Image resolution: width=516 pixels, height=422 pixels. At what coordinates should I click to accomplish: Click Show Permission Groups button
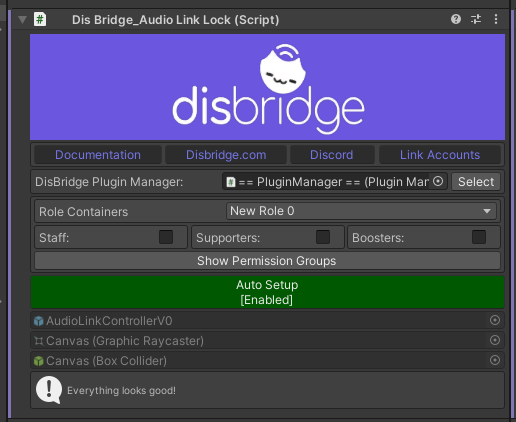(x=267, y=261)
